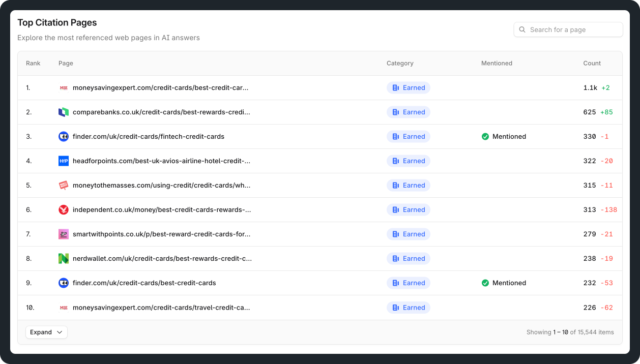Click green Mentioned checkmark for finder best-credit-cards
The width and height of the screenshot is (640, 364).
485,283
